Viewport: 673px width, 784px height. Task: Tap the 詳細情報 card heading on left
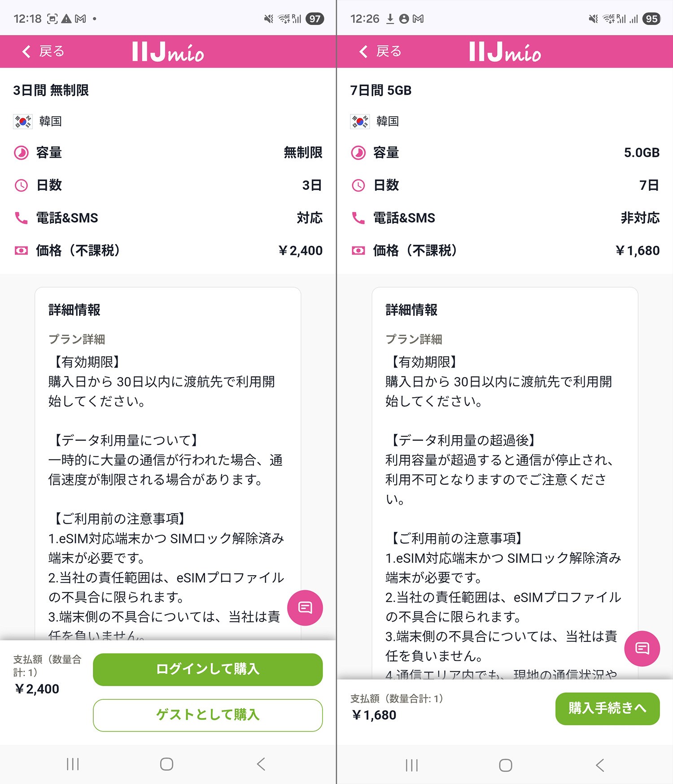pyautogui.click(x=75, y=309)
